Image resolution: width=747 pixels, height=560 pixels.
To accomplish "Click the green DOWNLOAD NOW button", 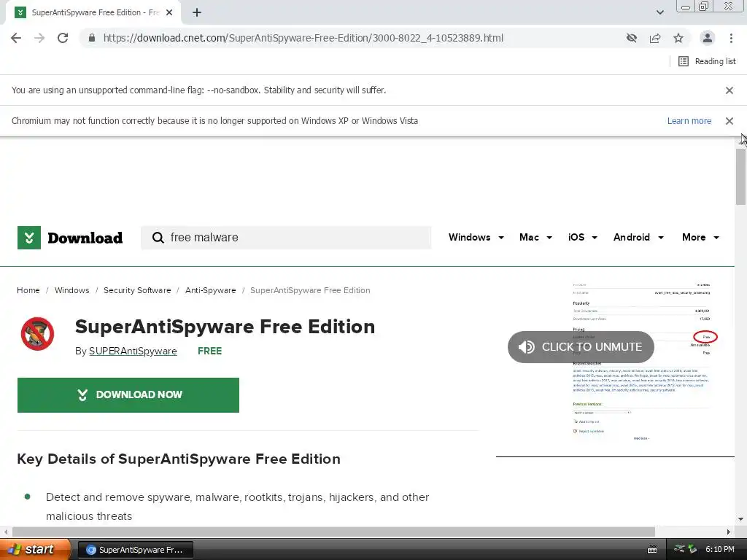I will [128, 395].
